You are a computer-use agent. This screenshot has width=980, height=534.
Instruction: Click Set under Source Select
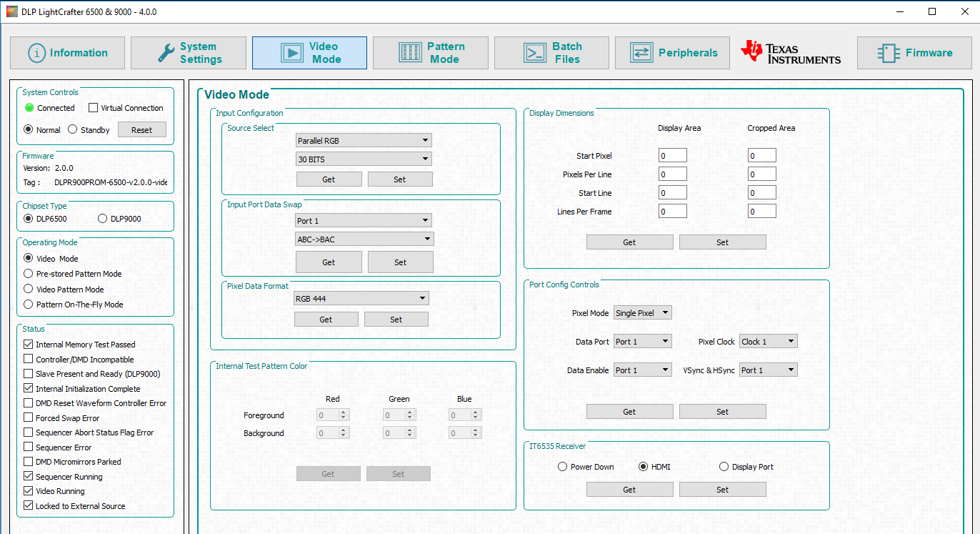(400, 179)
